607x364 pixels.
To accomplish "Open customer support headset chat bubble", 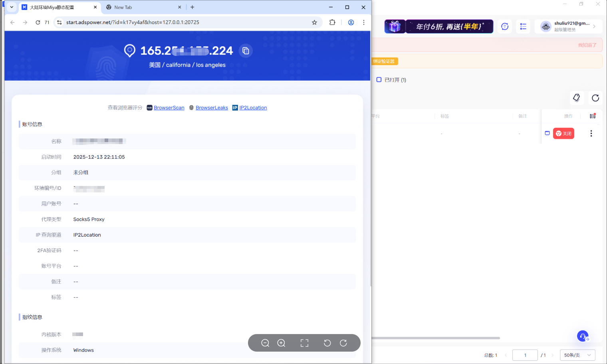I will (x=583, y=336).
